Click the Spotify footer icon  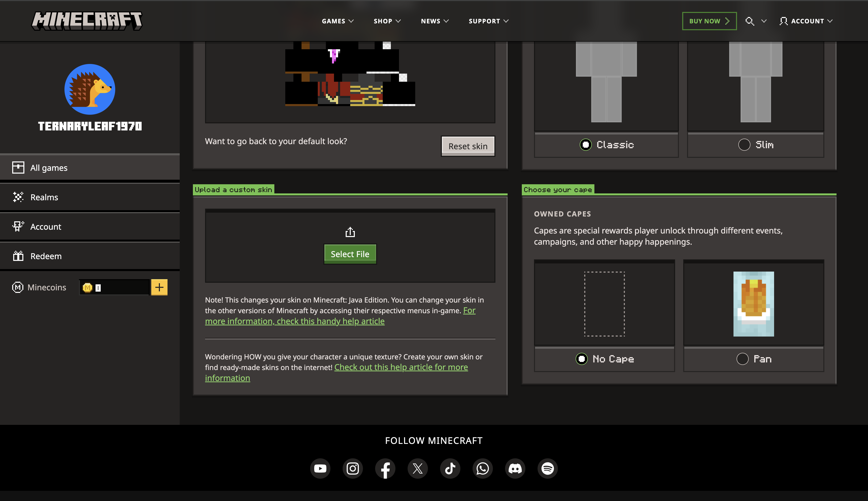(547, 468)
